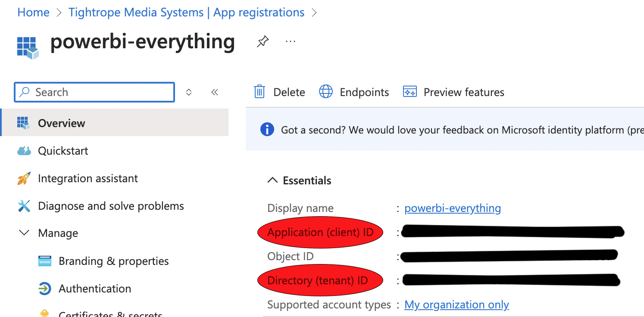Open Diagnose and solve problems
This screenshot has height=317, width=644.
point(111,206)
